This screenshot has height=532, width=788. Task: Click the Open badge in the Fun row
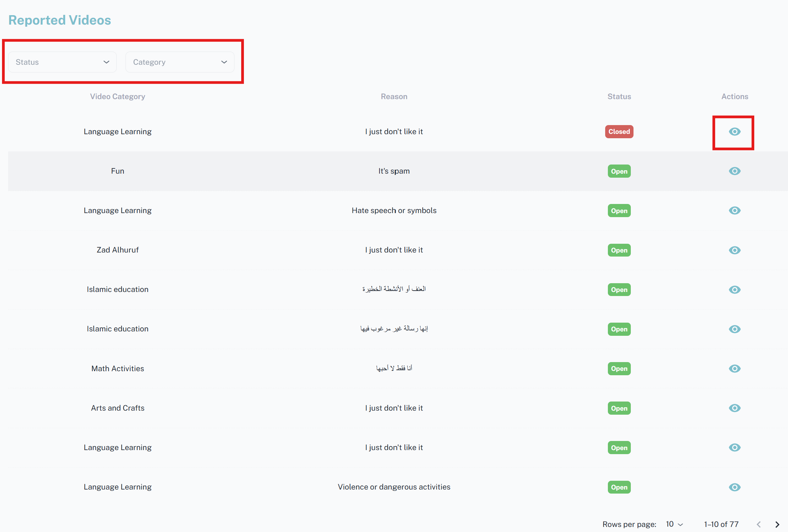point(619,171)
